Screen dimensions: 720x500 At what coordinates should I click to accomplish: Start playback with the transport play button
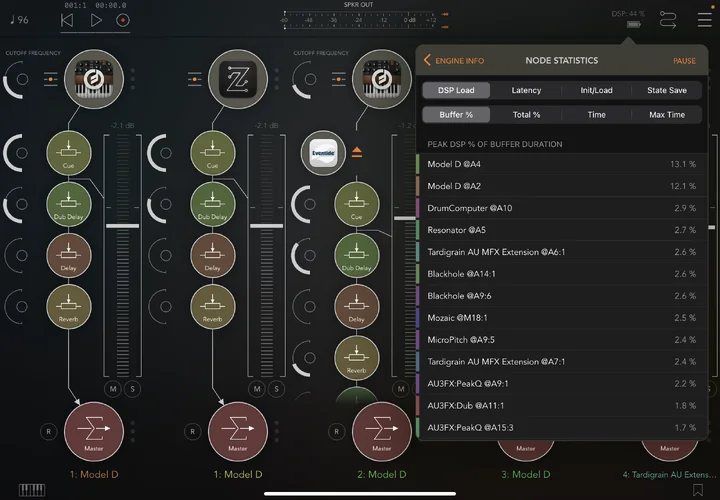point(96,19)
